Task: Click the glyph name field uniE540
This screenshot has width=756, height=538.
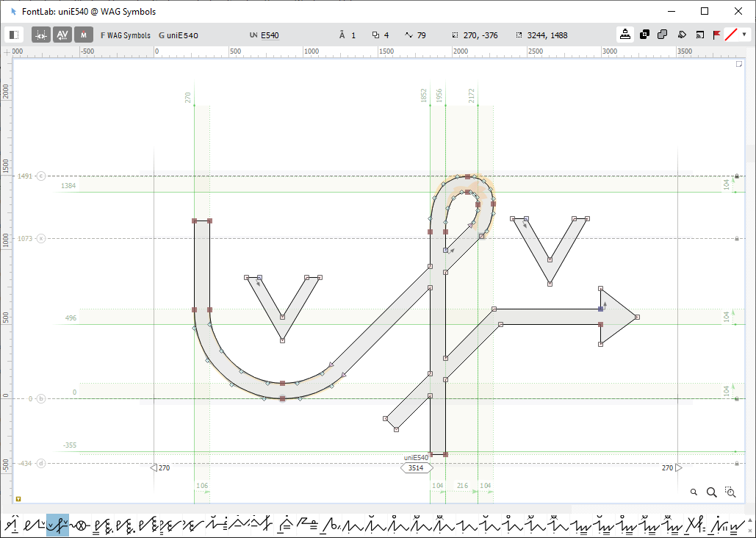Action: tap(179, 35)
